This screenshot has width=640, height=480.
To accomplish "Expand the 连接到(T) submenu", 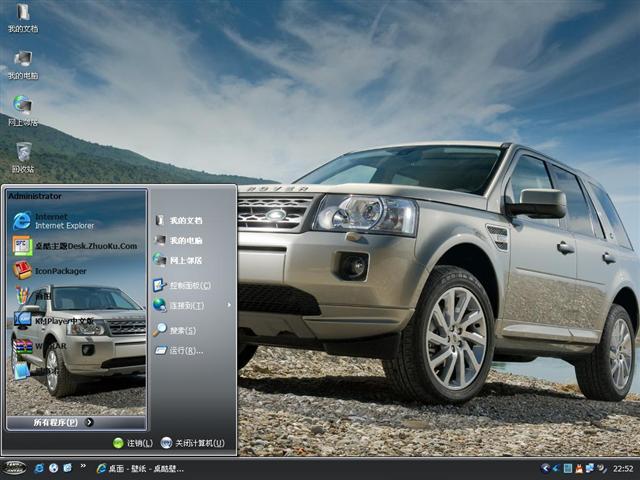I will coord(186,305).
